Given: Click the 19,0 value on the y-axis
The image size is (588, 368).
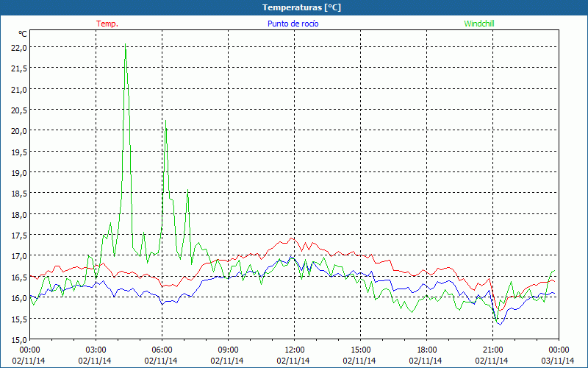Looking at the screenshot, I should (x=19, y=173).
